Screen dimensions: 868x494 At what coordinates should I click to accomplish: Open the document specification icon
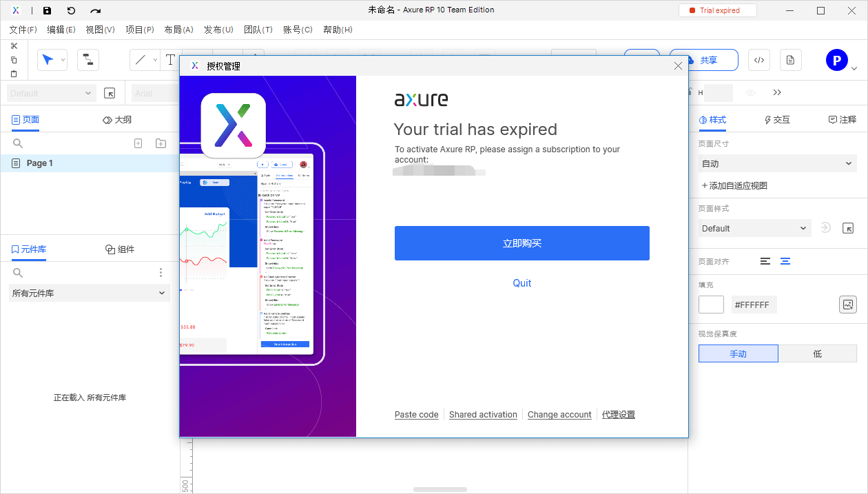click(x=790, y=60)
